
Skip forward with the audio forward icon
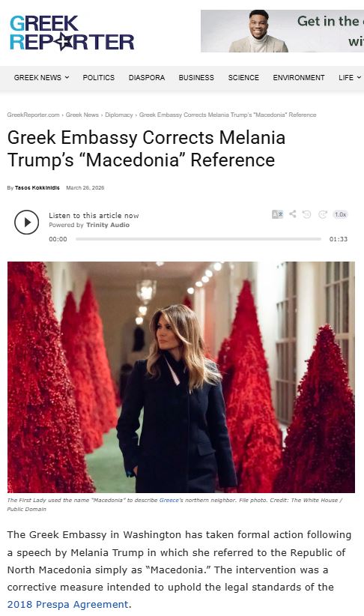point(323,214)
